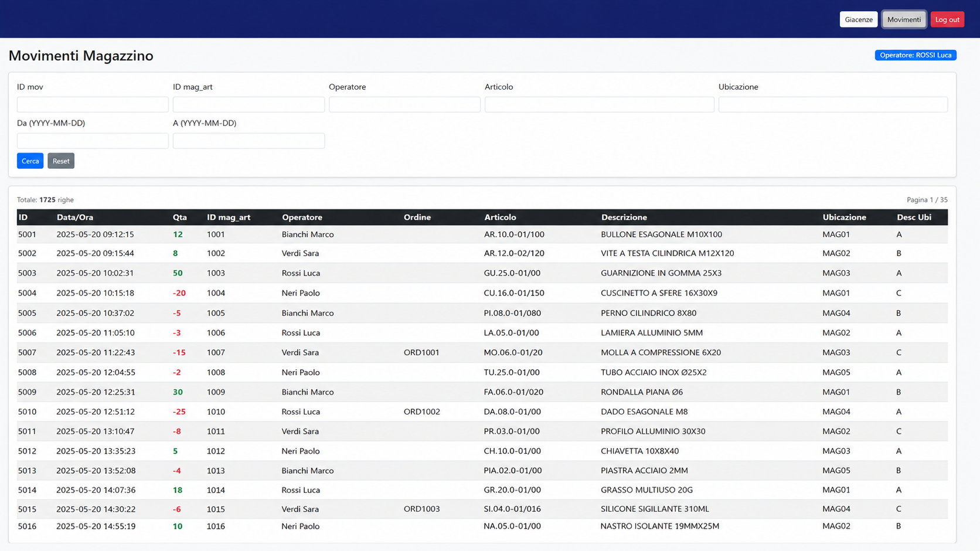The width and height of the screenshot is (980, 551).
Task: Click the red Log out button
Action: click(x=947, y=19)
